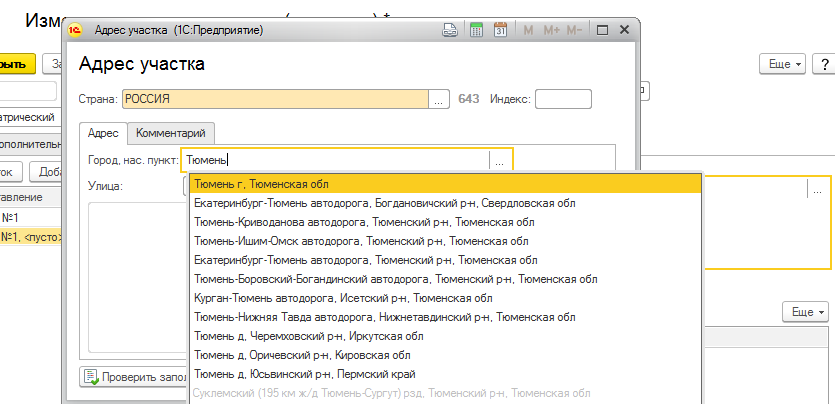Click the 'Индекс' input field
Image resolution: width=835 pixels, height=404 pixels.
pos(563,99)
